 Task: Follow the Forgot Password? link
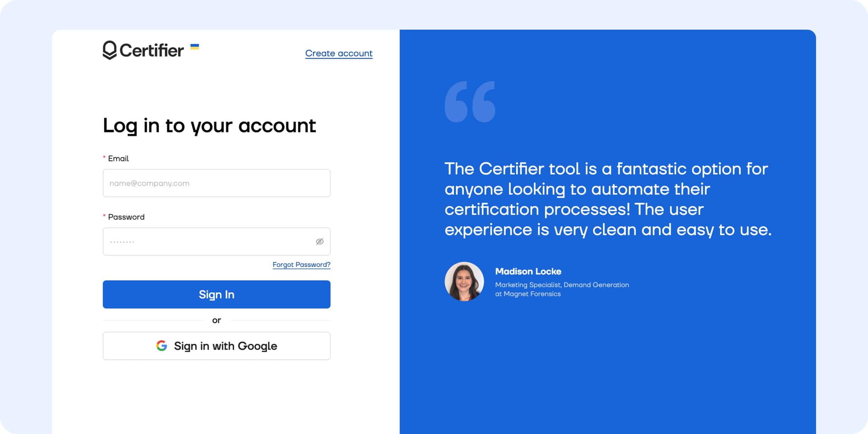(x=301, y=265)
